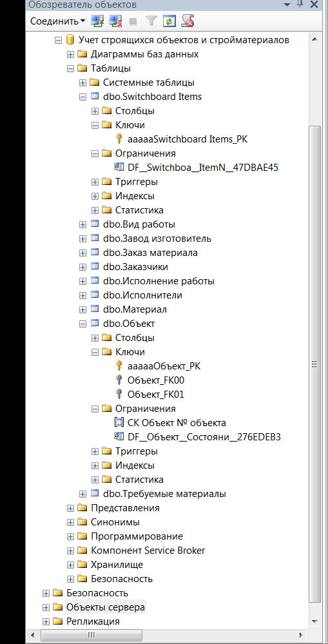Click dbo.Заказчики table icon

click(x=95, y=266)
